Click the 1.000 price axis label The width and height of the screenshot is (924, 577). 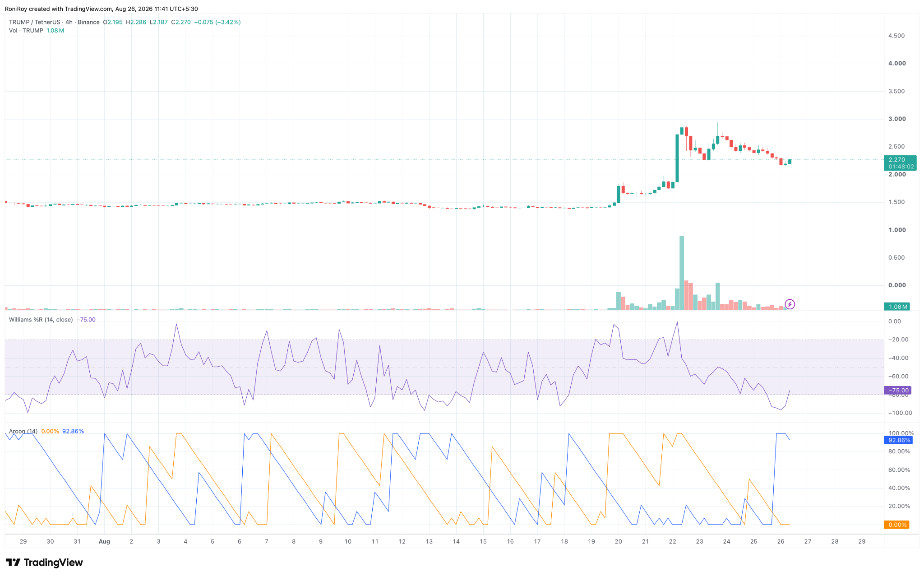tap(897, 230)
